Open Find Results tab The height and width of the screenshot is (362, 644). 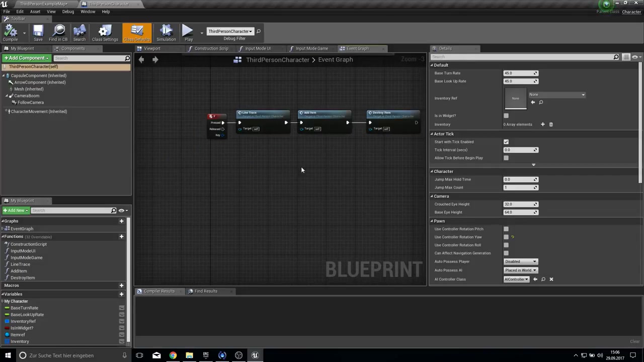tap(206, 292)
